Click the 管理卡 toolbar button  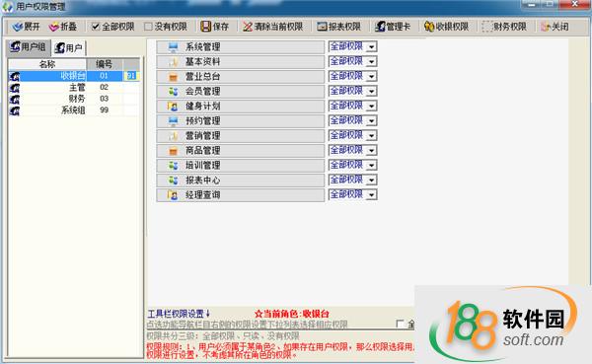coord(393,27)
